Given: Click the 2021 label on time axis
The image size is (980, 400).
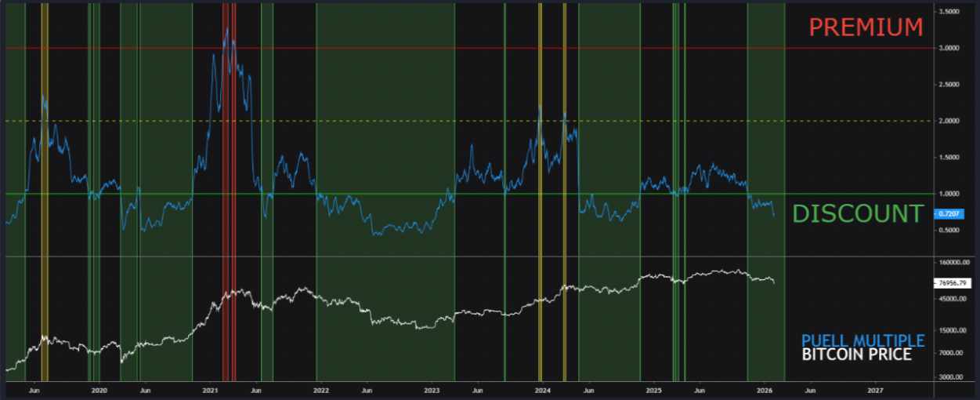Looking at the screenshot, I should 210,389.
